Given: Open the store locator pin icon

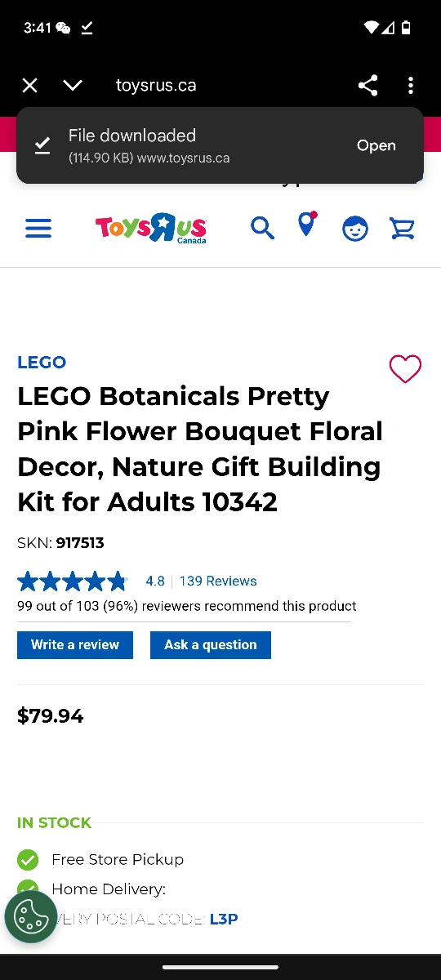Looking at the screenshot, I should [x=307, y=225].
